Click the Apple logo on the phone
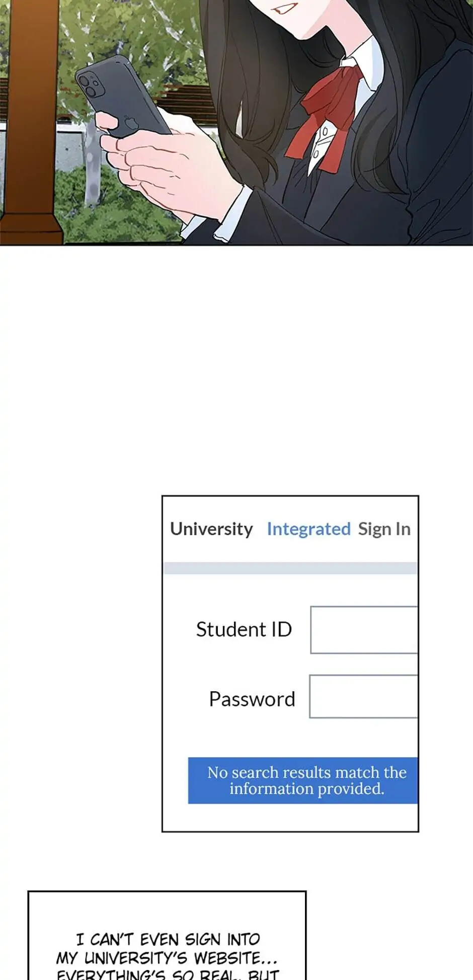 [131, 123]
